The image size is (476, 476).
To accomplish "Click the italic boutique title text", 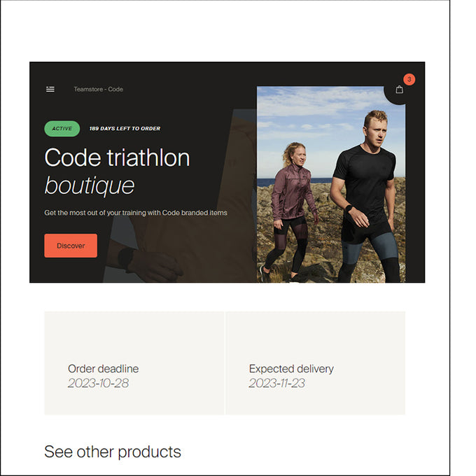I will [90, 185].
